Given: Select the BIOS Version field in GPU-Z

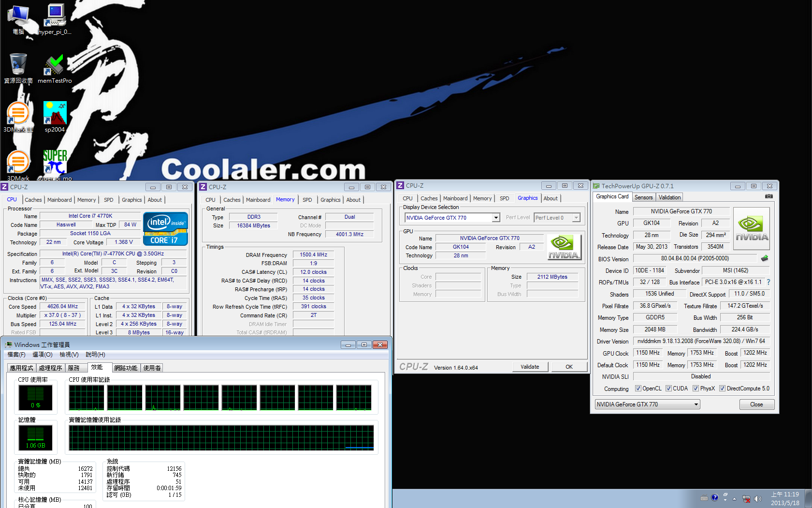Looking at the screenshot, I should pos(695,258).
